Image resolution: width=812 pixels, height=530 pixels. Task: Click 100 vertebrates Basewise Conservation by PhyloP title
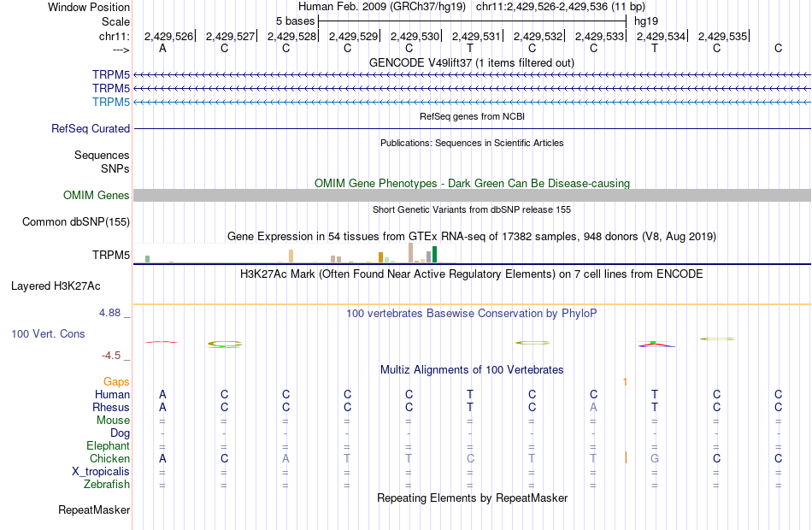point(472,314)
